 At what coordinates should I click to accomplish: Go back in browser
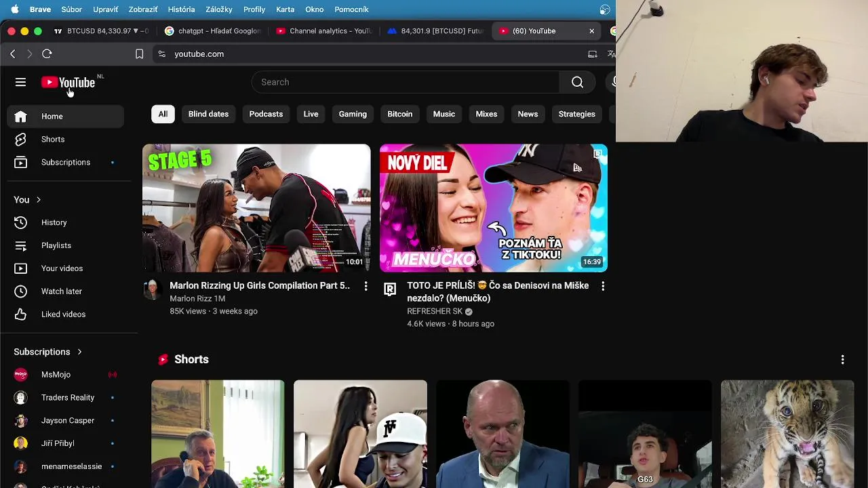click(x=12, y=54)
